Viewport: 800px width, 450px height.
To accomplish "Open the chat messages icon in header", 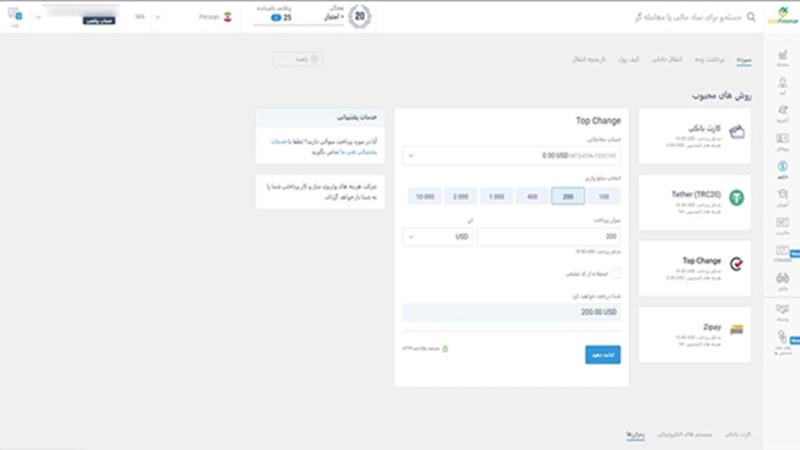I will tap(13, 17).
